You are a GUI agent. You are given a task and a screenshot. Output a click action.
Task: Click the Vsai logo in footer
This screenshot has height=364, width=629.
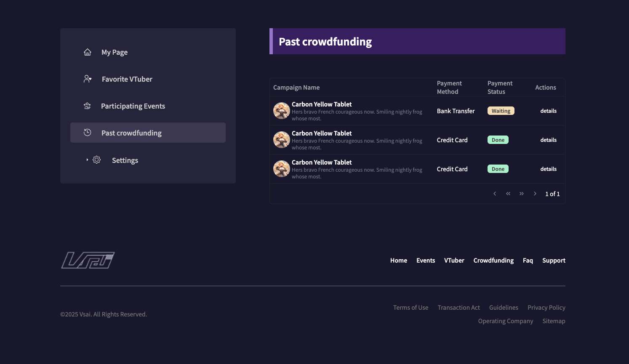click(x=88, y=260)
